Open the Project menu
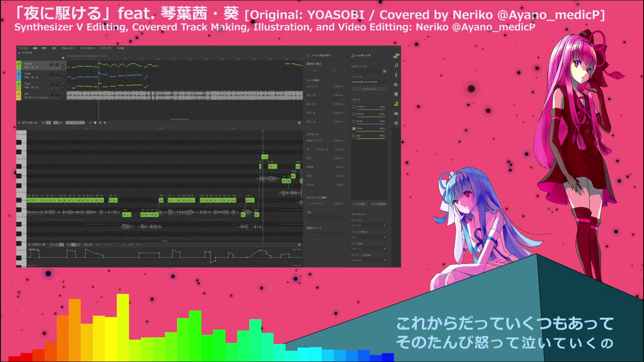This screenshot has width=644, height=362. (68, 48)
